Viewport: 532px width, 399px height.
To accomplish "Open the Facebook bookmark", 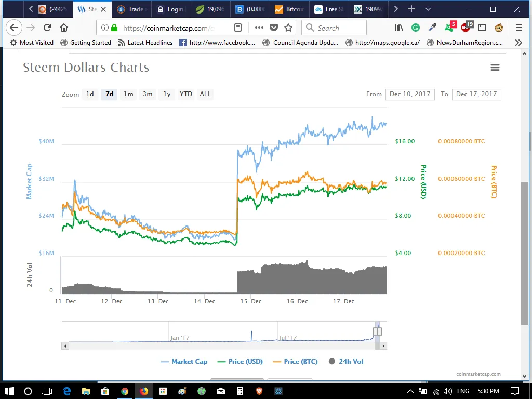I will tap(217, 43).
